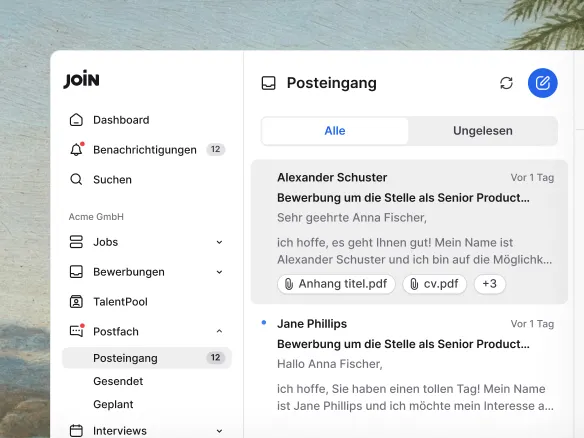Click the unread blue dot for Jane Phillips

[x=264, y=323]
